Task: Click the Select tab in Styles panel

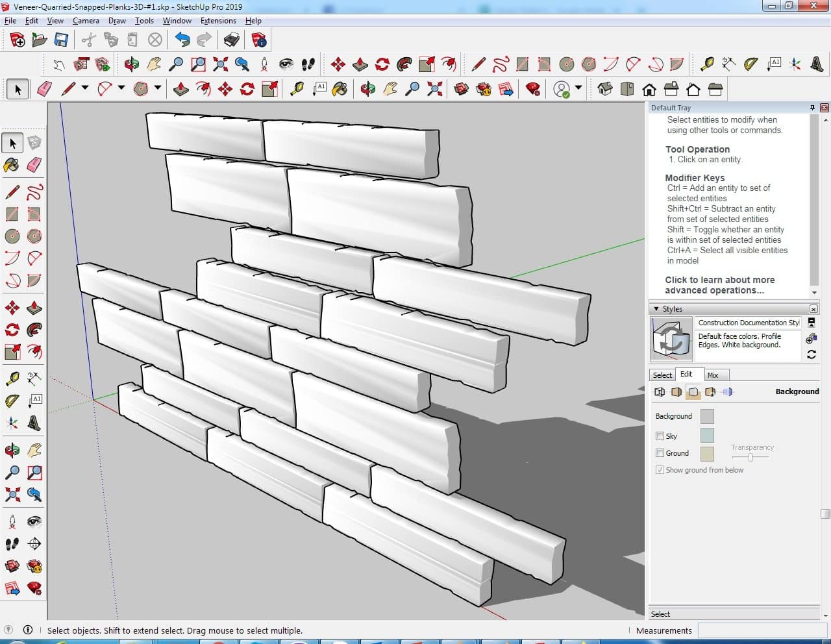Action: pyautogui.click(x=662, y=375)
